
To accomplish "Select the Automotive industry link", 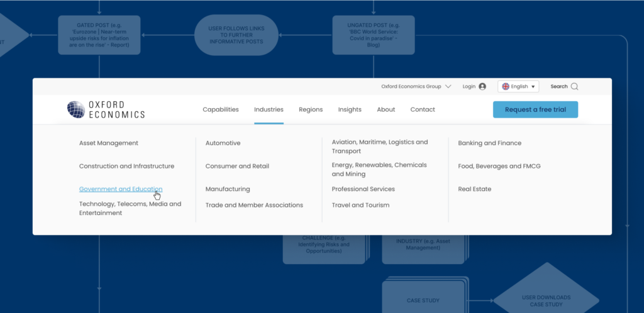I will tap(223, 143).
